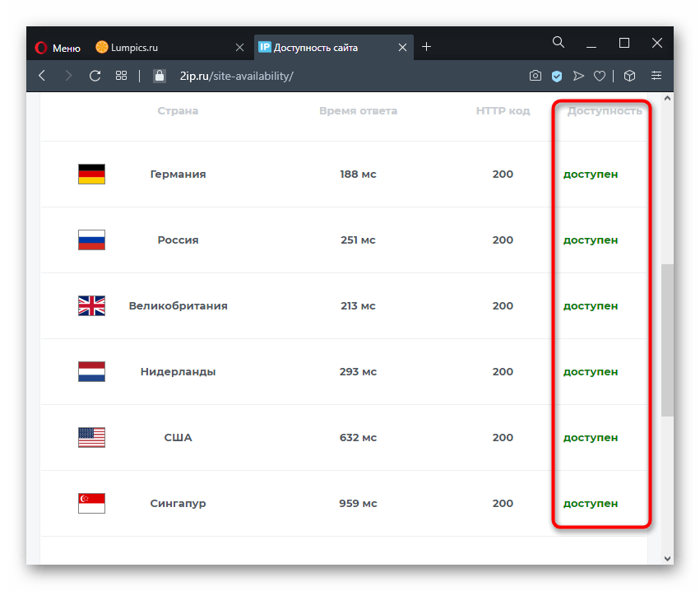
Task: Maximize the Opera window
Action: [x=624, y=43]
